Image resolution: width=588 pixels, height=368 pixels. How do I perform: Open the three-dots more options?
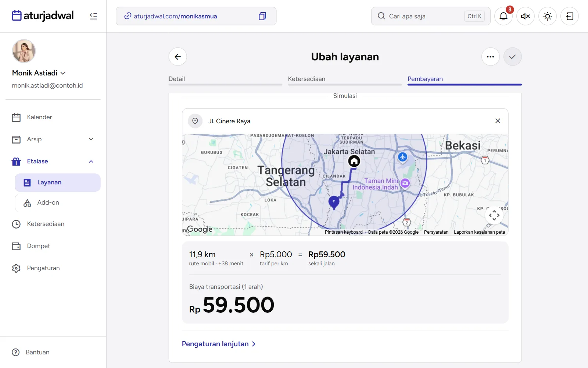tap(491, 57)
